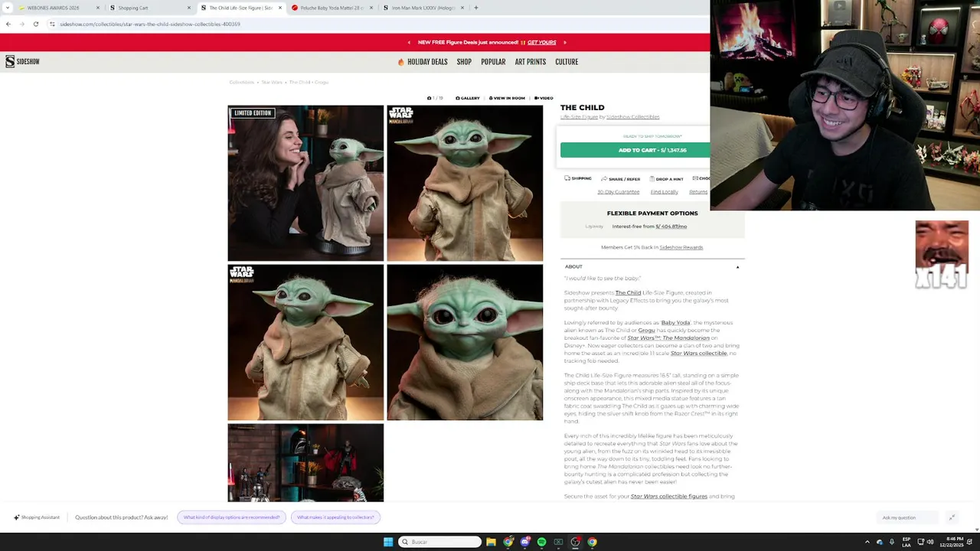Go back with the browser back arrow
The width and height of the screenshot is (980, 551).
[x=8, y=24]
